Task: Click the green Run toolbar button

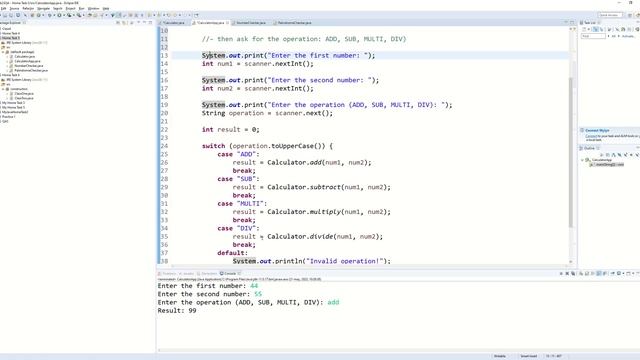Action: [59, 15]
